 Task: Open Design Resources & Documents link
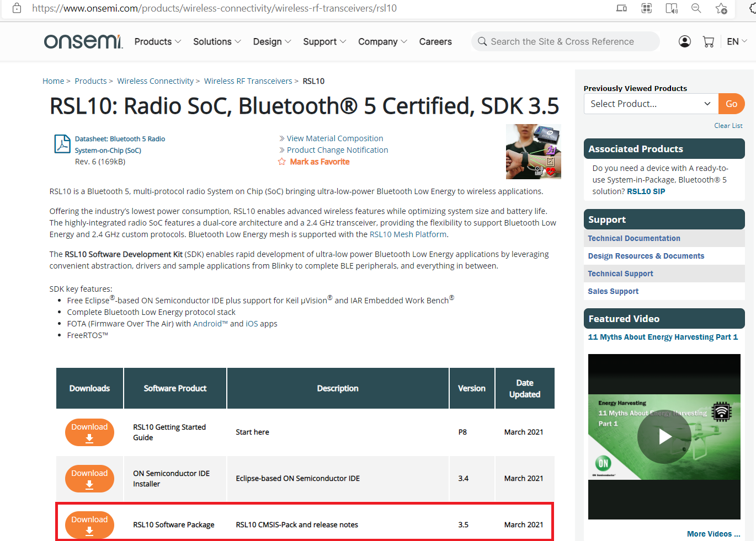pos(646,256)
